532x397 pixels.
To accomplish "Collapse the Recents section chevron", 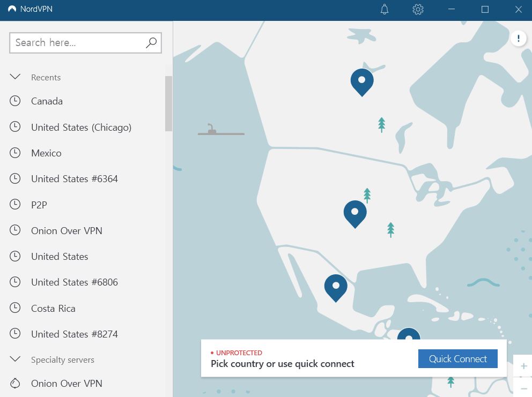I will [x=15, y=77].
